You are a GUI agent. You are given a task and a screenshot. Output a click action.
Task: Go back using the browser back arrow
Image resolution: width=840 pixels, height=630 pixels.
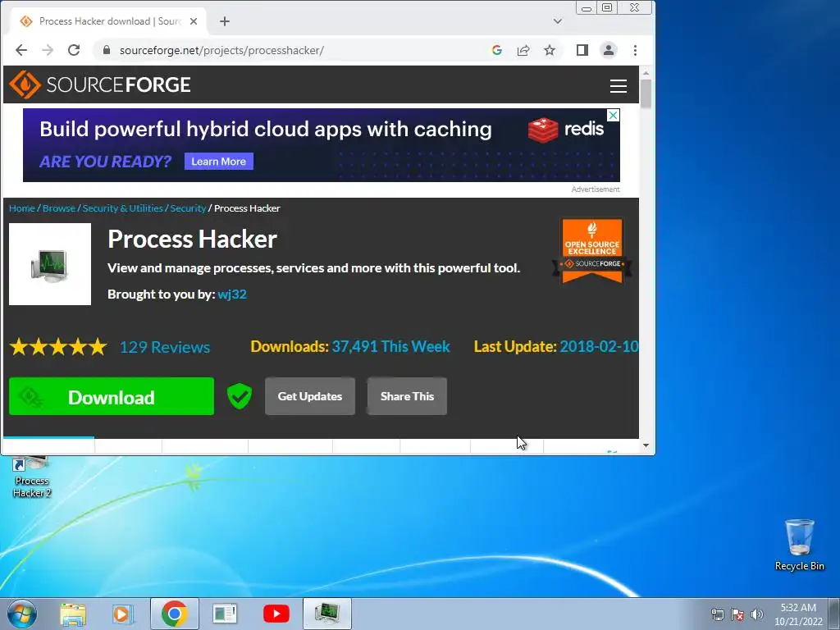21,50
